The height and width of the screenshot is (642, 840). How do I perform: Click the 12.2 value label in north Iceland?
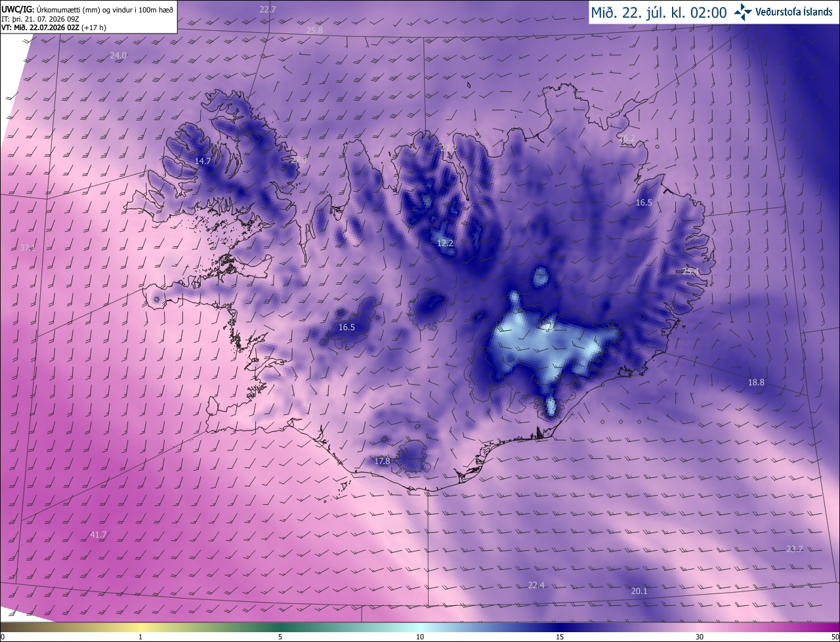445,243
